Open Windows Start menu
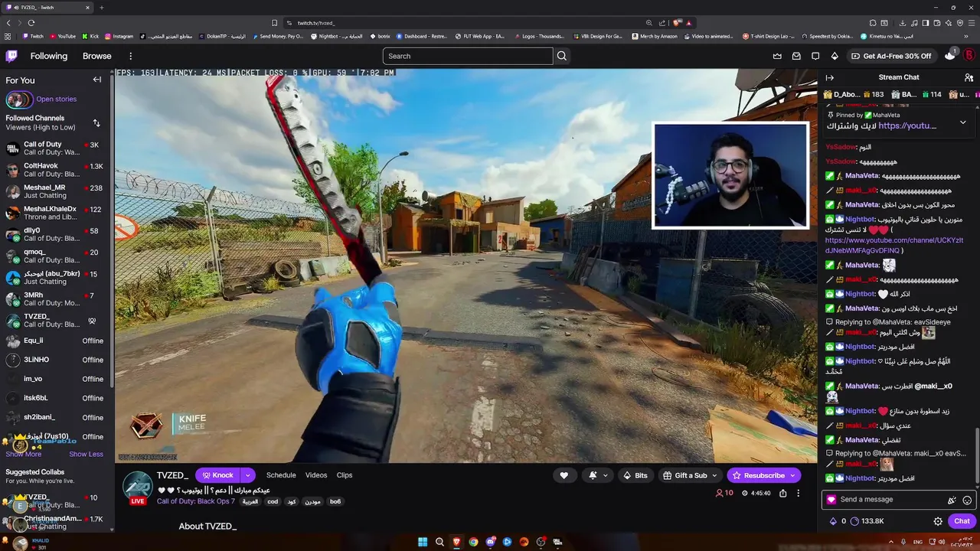The height and width of the screenshot is (551, 980). click(x=423, y=542)
